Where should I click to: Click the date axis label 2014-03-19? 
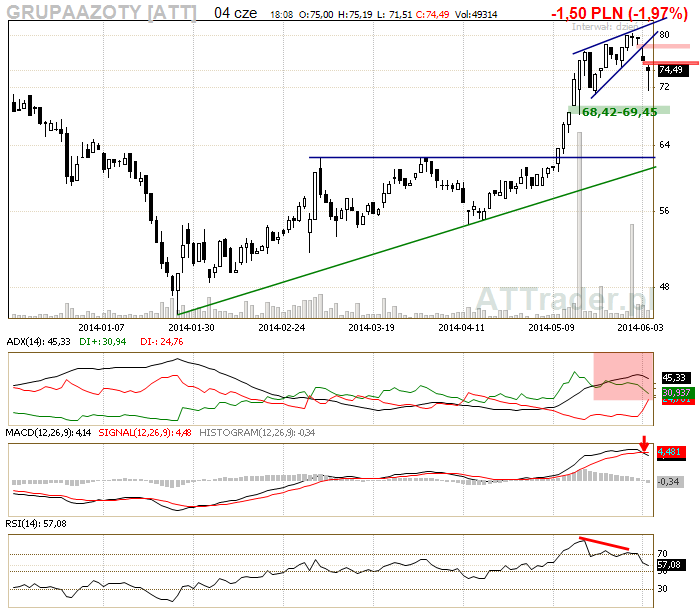point(371,328)
